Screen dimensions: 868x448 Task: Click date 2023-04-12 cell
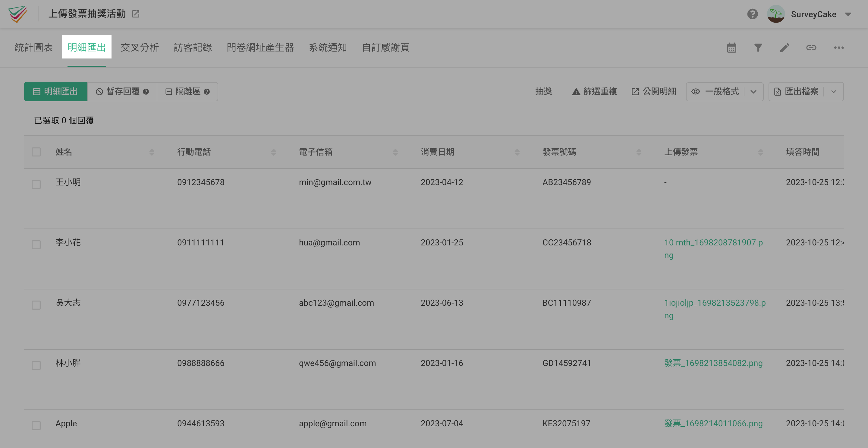(442, 182)
